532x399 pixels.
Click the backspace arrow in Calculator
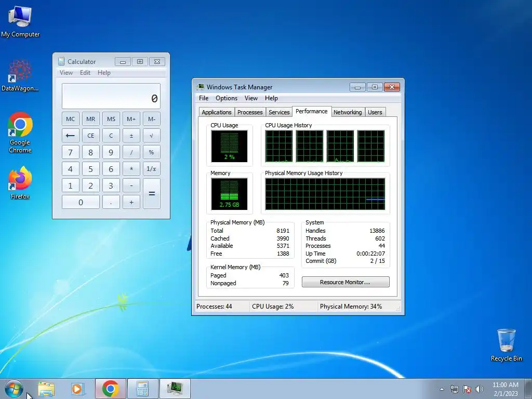[x=70, y=136]
